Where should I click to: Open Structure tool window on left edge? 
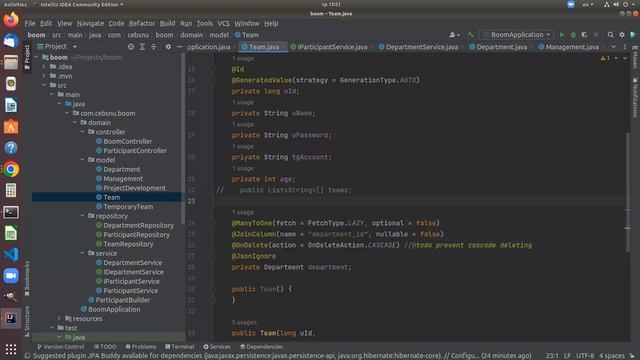click(27, 322)
